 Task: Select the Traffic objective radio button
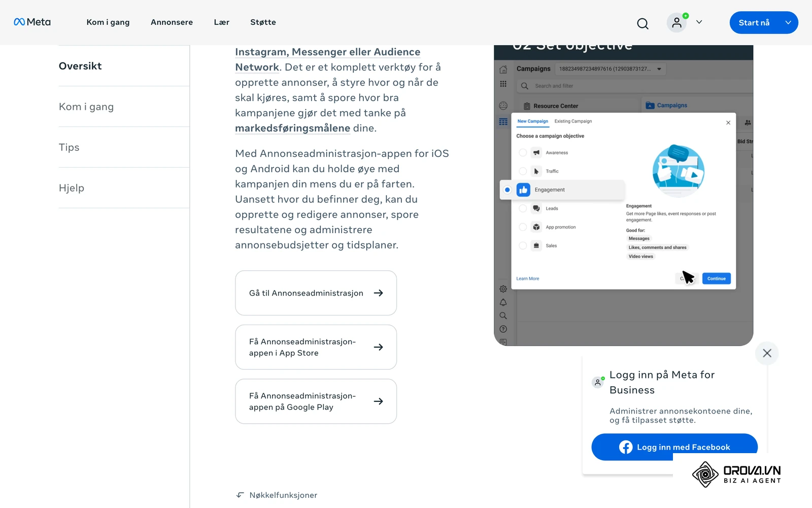523,171
